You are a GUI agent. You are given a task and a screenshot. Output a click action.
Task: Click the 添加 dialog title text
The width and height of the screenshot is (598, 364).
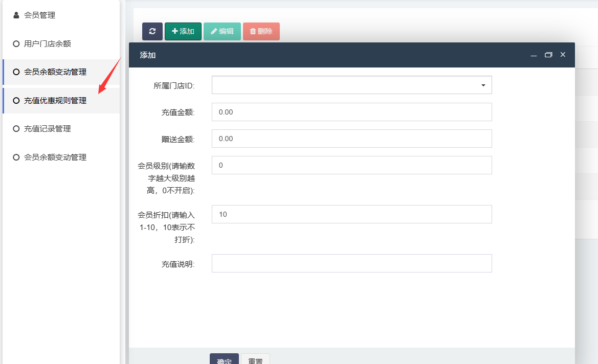(148, 55)
